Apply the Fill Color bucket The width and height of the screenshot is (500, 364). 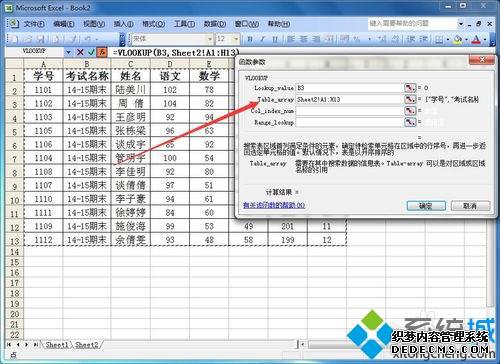click(x=458, y=39)
